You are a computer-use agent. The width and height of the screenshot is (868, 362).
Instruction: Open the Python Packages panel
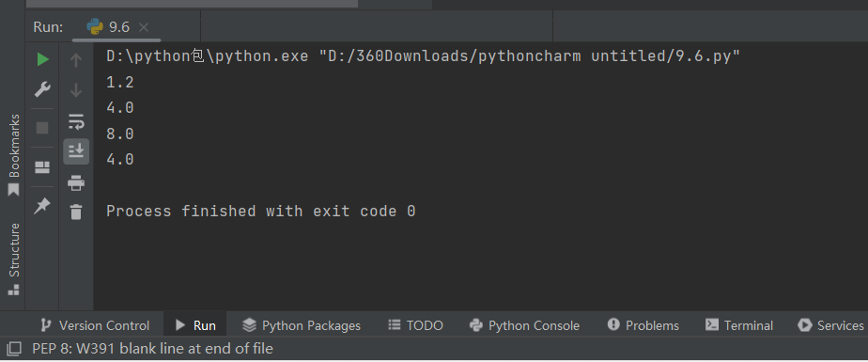(302, 325)
